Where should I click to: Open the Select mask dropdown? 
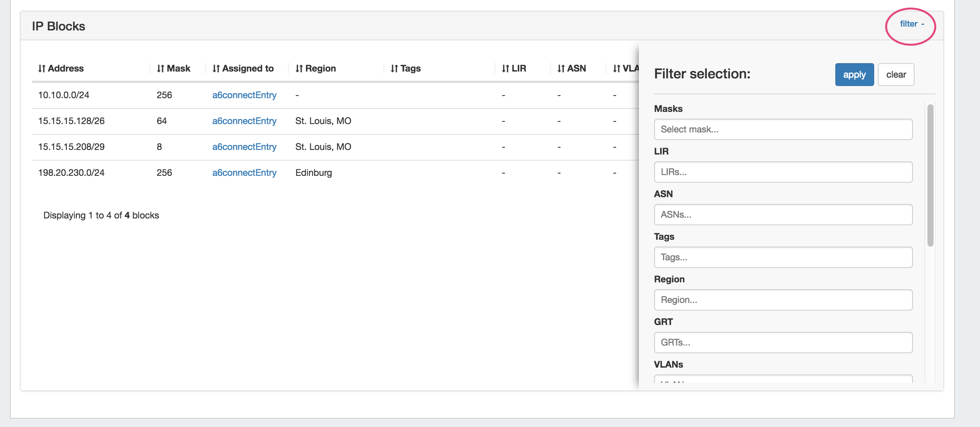click(x=783, y=129)
